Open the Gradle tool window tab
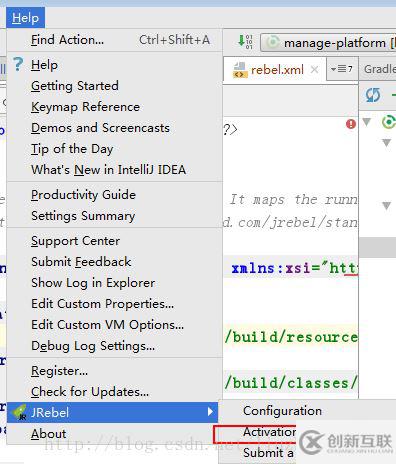The height and width of the screenshot is (464, 396). (379, 69)
